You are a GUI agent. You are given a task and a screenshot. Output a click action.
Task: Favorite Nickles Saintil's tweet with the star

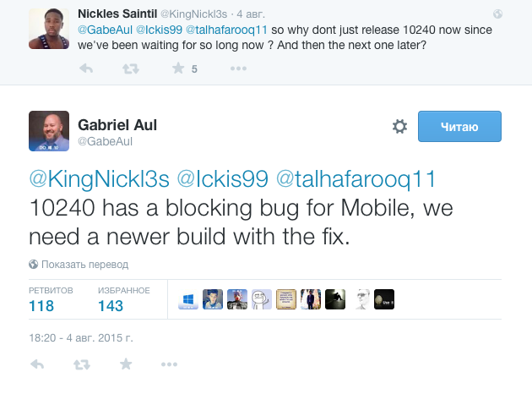point(178,68)
